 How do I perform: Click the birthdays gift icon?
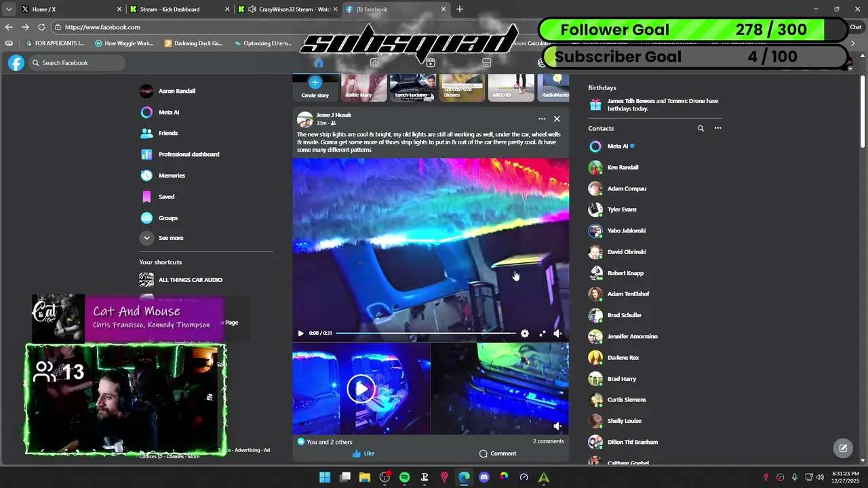coord(595,105)
